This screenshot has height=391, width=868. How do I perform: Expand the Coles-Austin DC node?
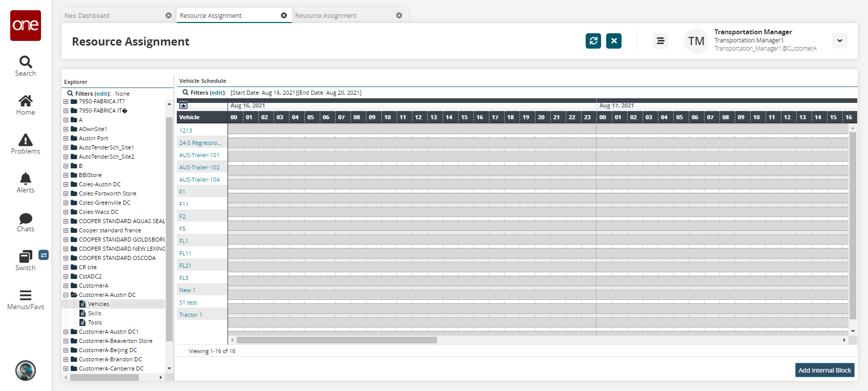(x=66, y=184)
